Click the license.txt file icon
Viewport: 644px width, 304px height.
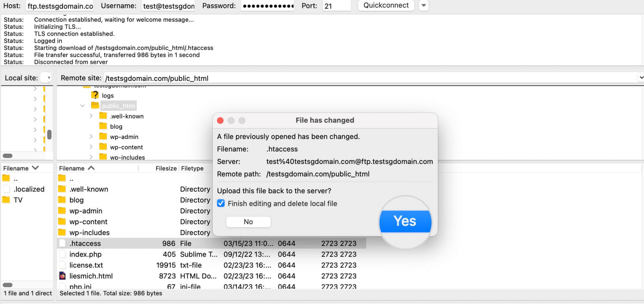pos(62,265)
